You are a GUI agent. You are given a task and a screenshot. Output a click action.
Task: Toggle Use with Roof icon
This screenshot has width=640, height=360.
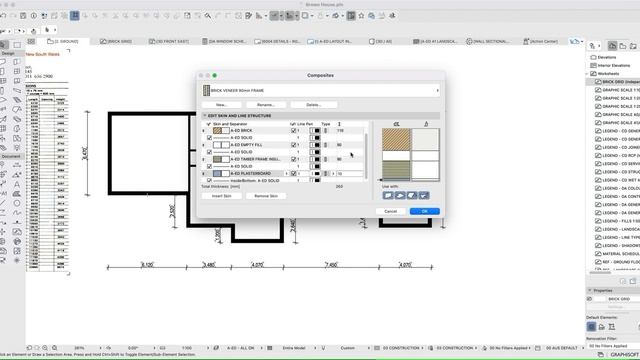tap(412, 196)
